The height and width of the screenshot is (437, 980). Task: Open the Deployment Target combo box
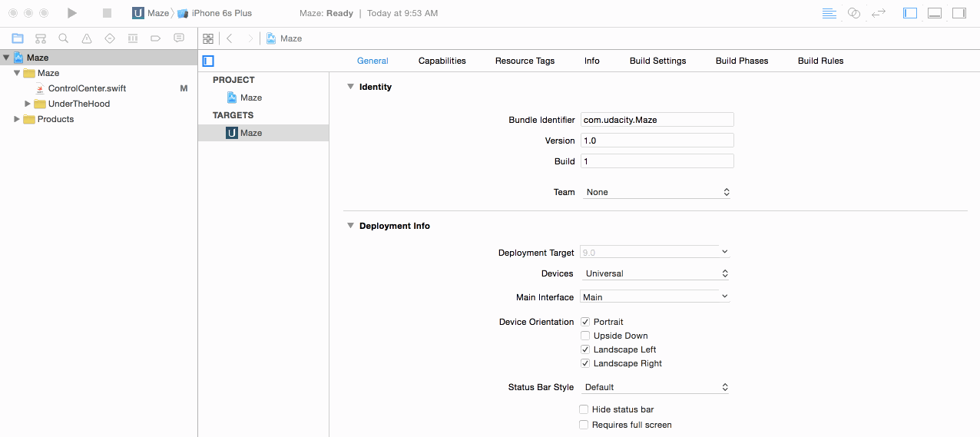point(654,252)
